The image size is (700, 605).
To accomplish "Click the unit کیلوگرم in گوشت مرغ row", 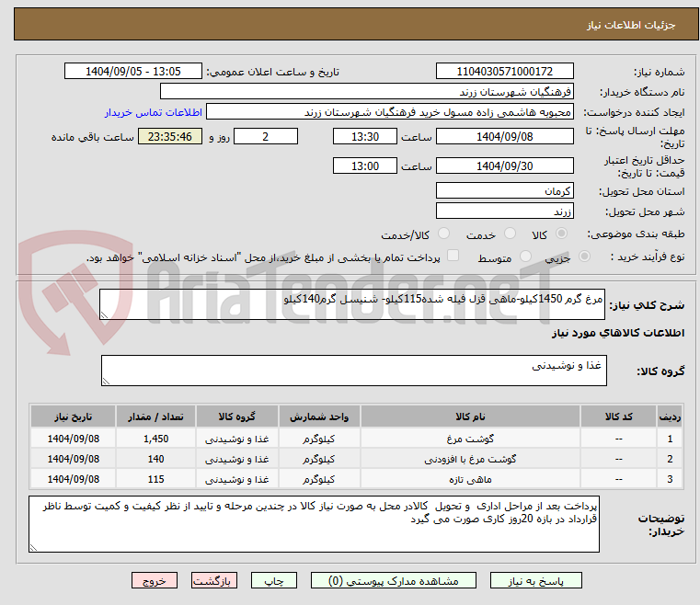I will 319,439.
